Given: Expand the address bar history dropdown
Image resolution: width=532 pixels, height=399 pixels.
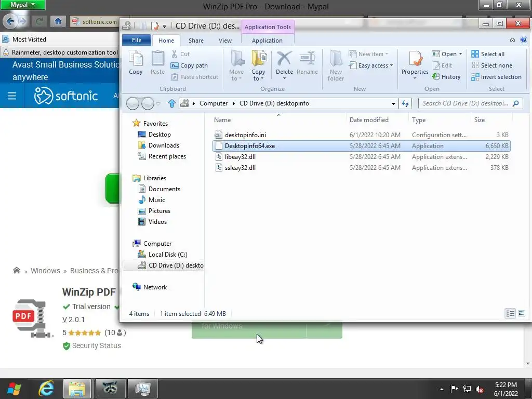Looking at the screenshot, I should (x=393, y=103).
